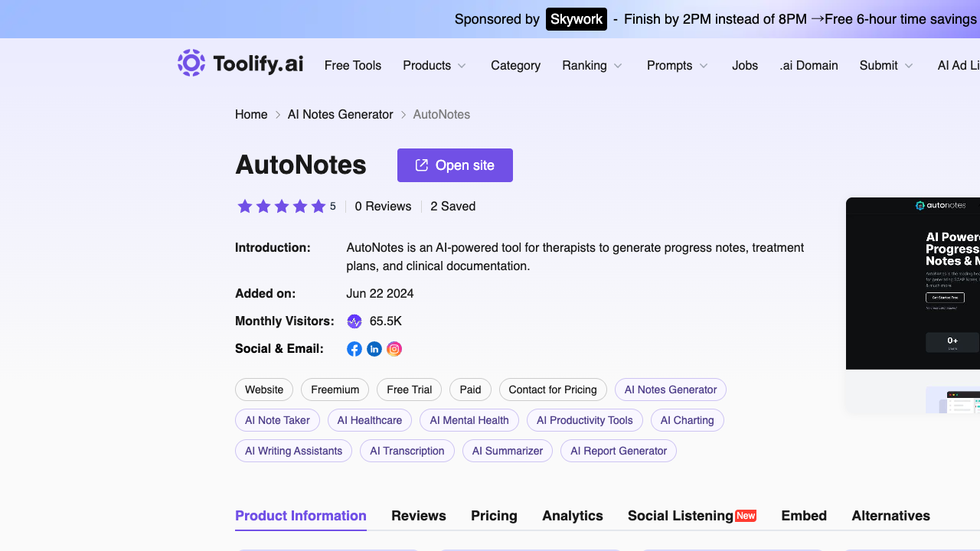The width and height of the screenshot is (980, 551).
Task: Click the 2 Saved text
Action: [x=453, y=207]
